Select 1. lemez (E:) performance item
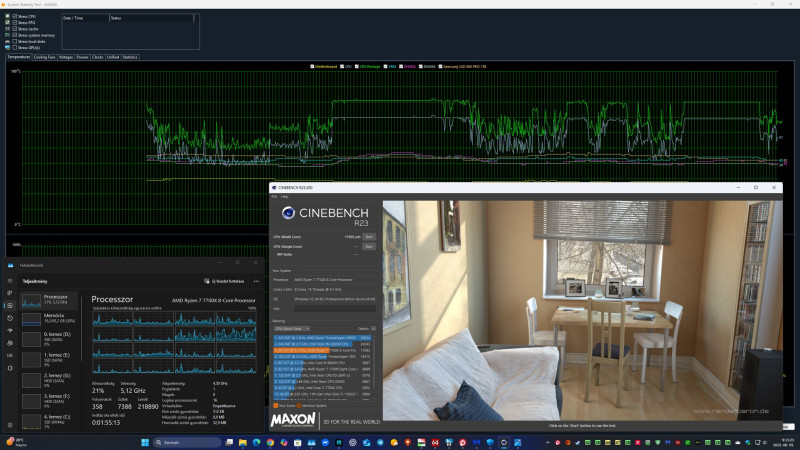 (49, 359)
